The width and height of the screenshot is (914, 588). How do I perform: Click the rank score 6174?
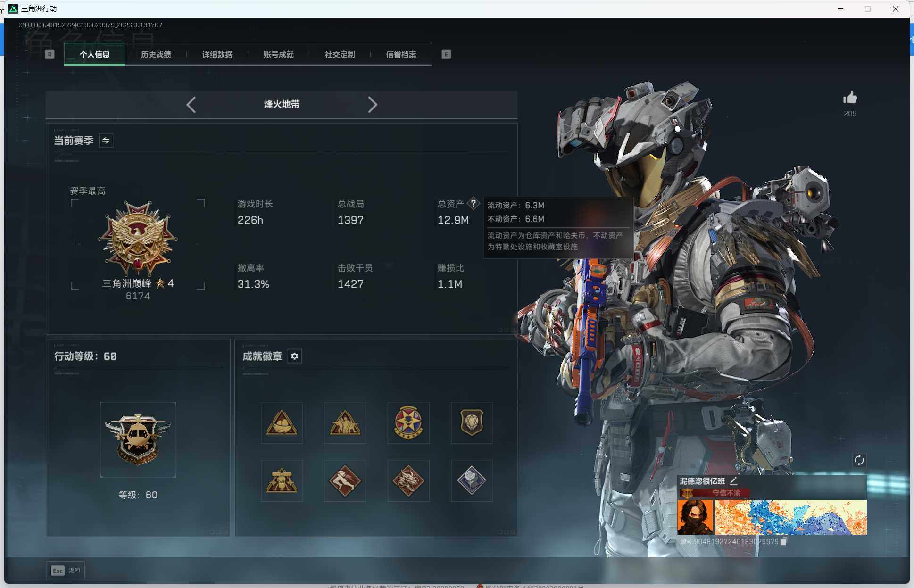tap(138, 296)
